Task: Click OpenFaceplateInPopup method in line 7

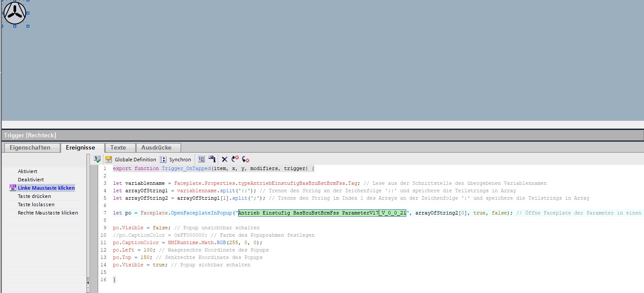Action: [202, 213]
